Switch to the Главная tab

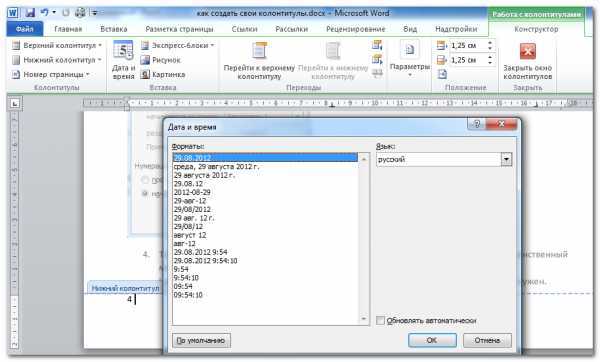tap(68, 29)
